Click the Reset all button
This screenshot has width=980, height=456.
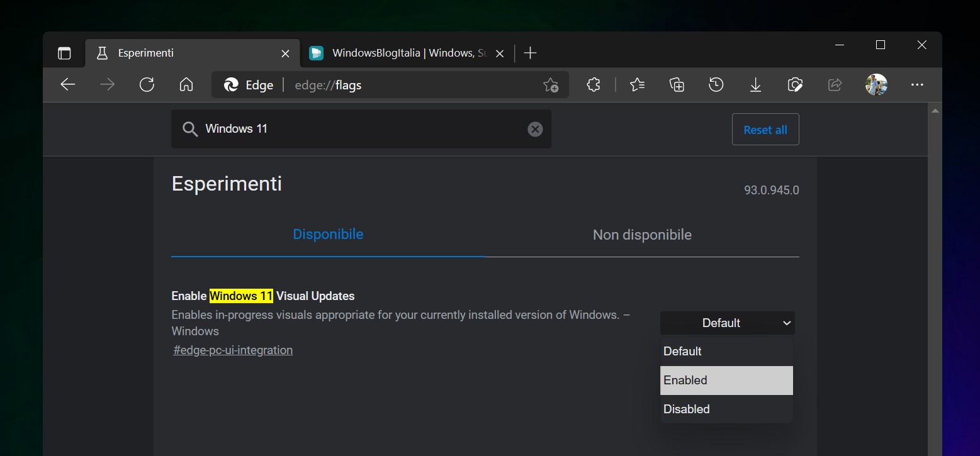click(x=765, y=130)
